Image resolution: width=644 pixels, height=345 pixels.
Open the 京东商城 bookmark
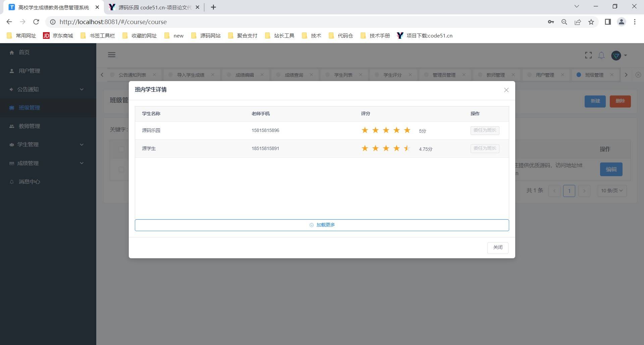coord(58,36)
